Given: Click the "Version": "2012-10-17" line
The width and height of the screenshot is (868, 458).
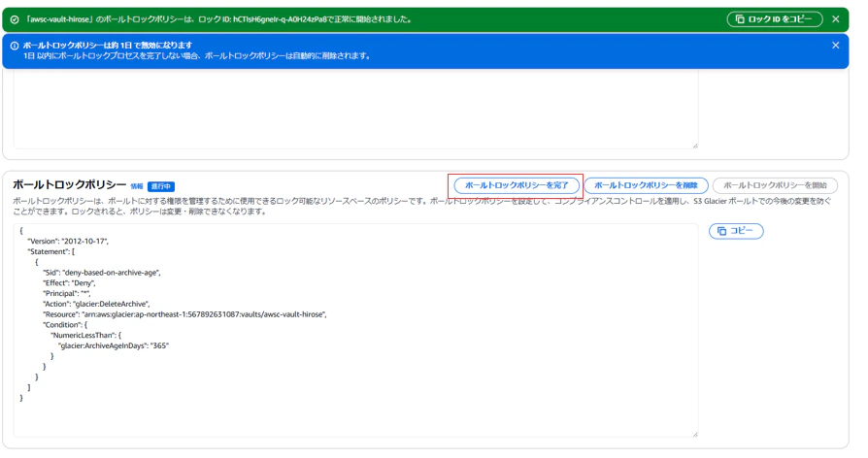Looking at the screenshot, I should tap(68, 242).
